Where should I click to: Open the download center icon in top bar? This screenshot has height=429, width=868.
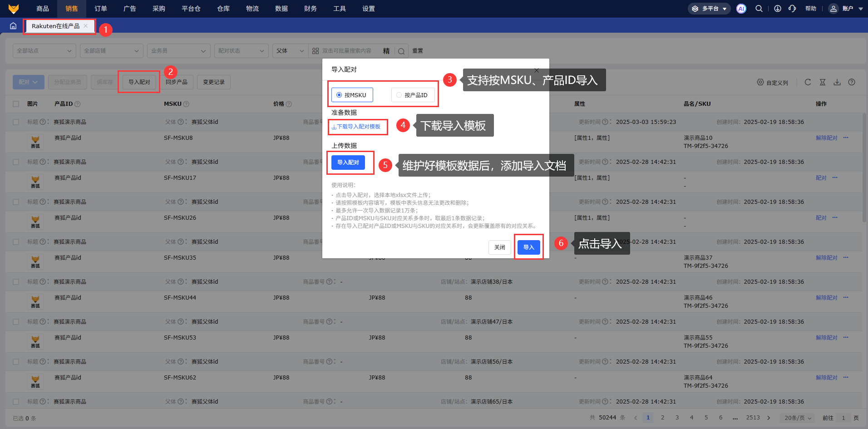click(x=778, y=9)
